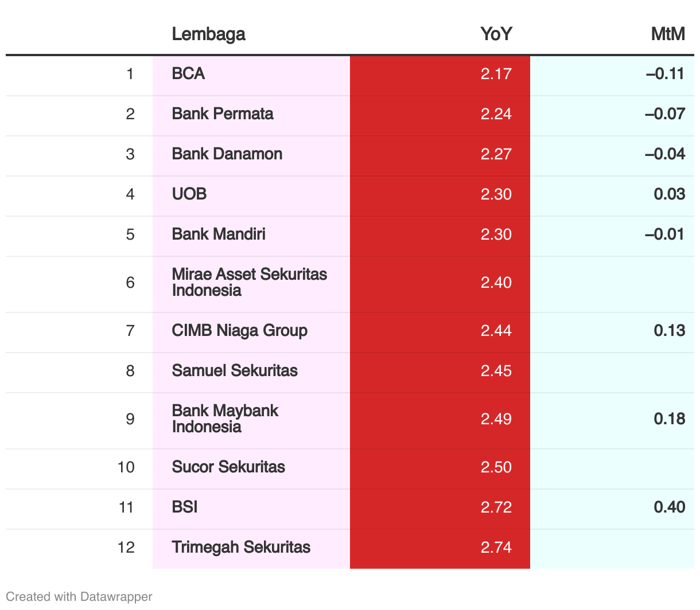700x610 pixels.
Task: Click the Samuel Sekuritas row name
Action: point(235,371)
